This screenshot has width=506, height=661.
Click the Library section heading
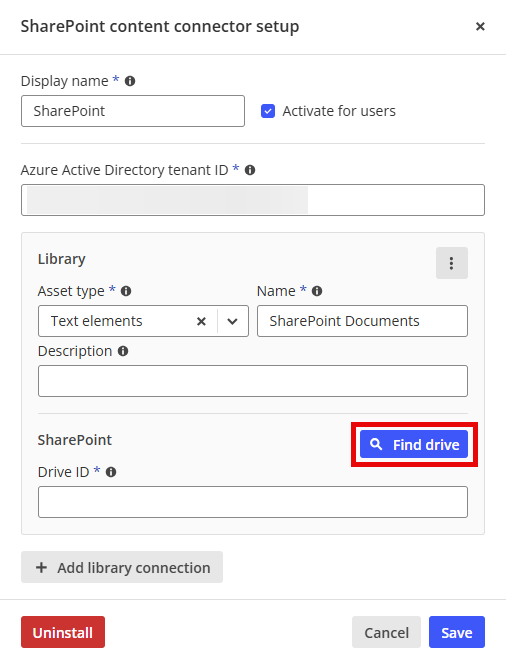pos(62,259)
